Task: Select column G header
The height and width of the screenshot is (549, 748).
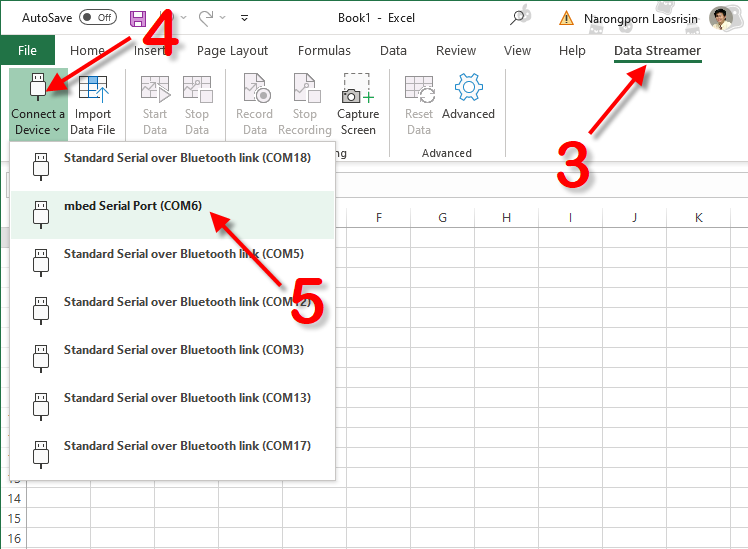Action: [x=443, y=218]
